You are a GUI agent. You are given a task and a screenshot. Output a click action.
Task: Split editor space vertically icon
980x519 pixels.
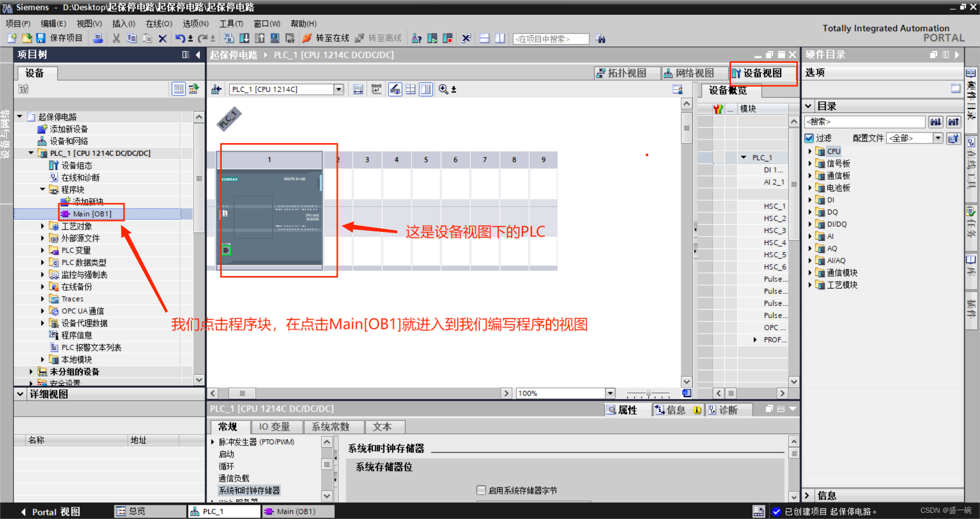500,38
